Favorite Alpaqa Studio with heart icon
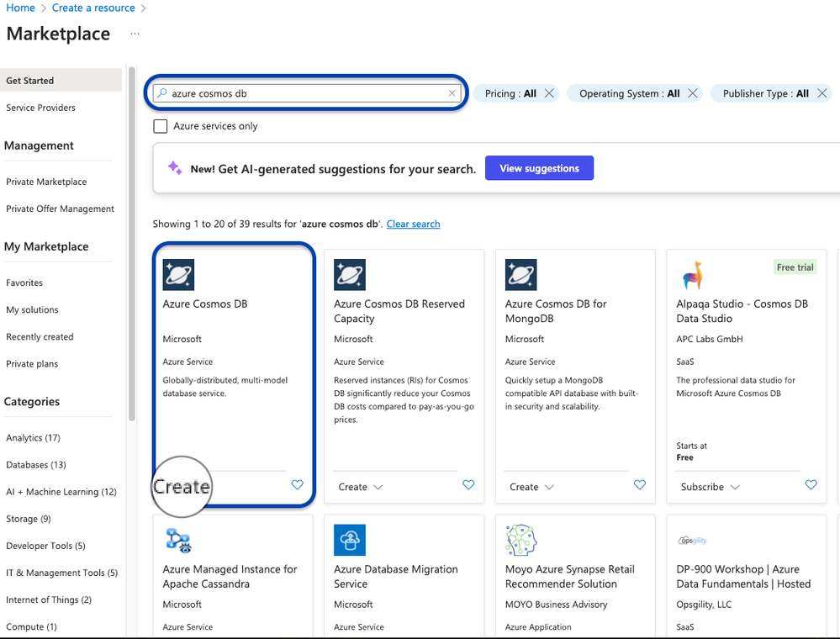Image resolution: width=840 pixels, height=639 pixels. (811, 485)
